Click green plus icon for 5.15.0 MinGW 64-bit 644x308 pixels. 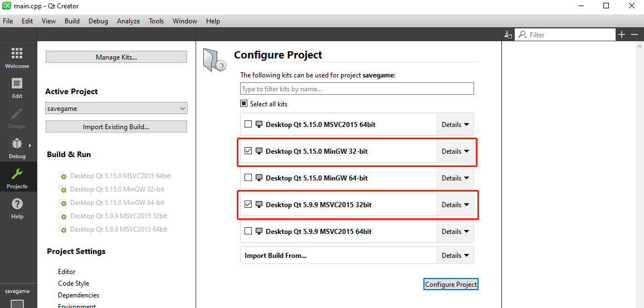[x=64, y=203]
